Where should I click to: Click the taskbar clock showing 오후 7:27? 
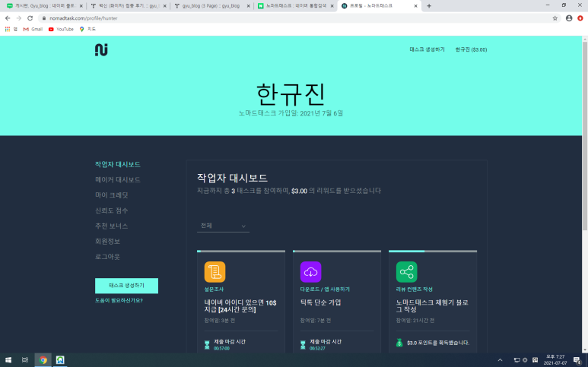[x=555, y=360]
